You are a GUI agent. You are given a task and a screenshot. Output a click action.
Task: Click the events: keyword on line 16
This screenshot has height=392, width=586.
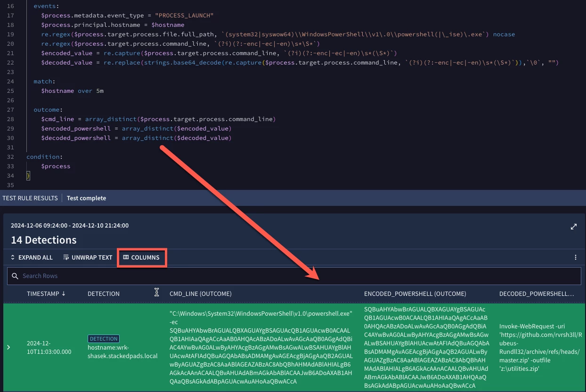click(x=46, y=6)
